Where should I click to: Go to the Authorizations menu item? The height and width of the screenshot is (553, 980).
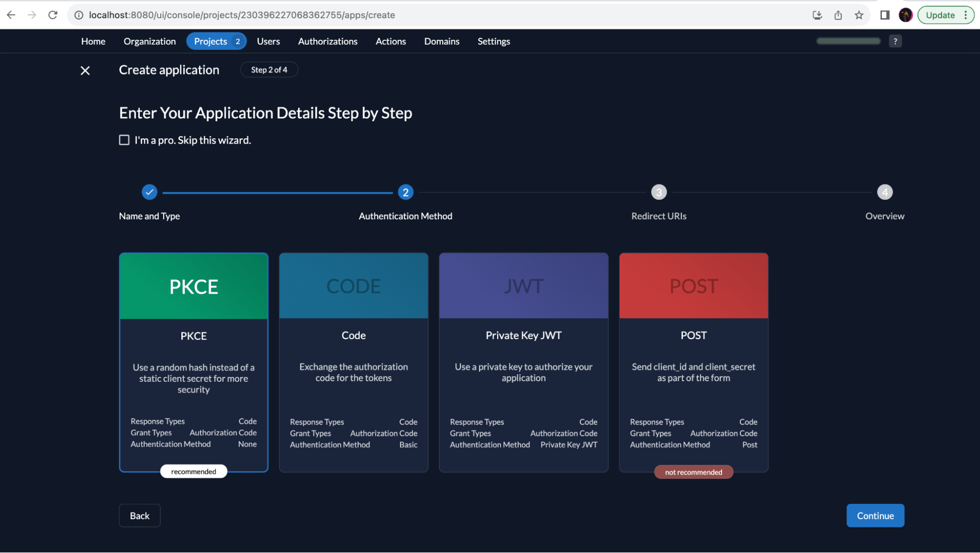(x=327, y=41)
